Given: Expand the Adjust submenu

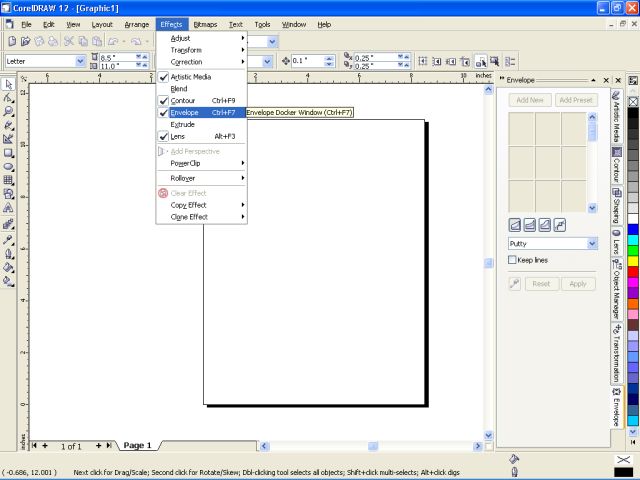Looking at the screenshot, I should point(202,38).
